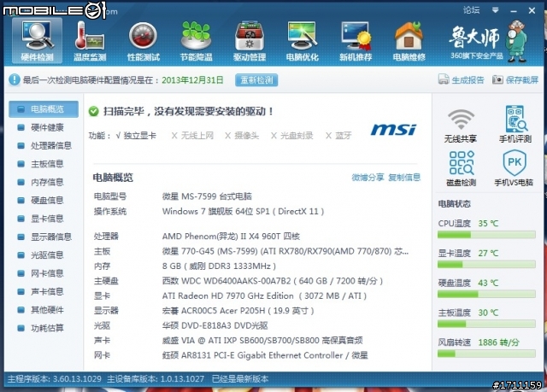Click the 生成报告 report icon
Screen dimensions: 547x392
click(444, 79)
